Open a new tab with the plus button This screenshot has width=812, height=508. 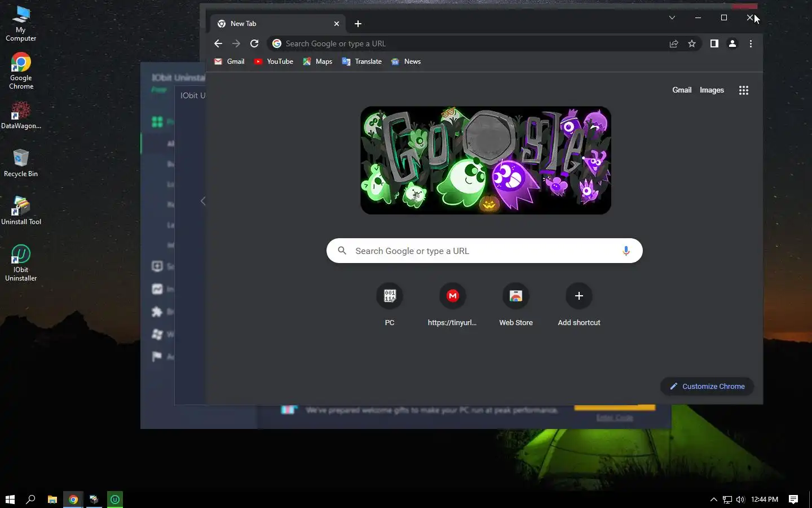(x=358, y=24)
